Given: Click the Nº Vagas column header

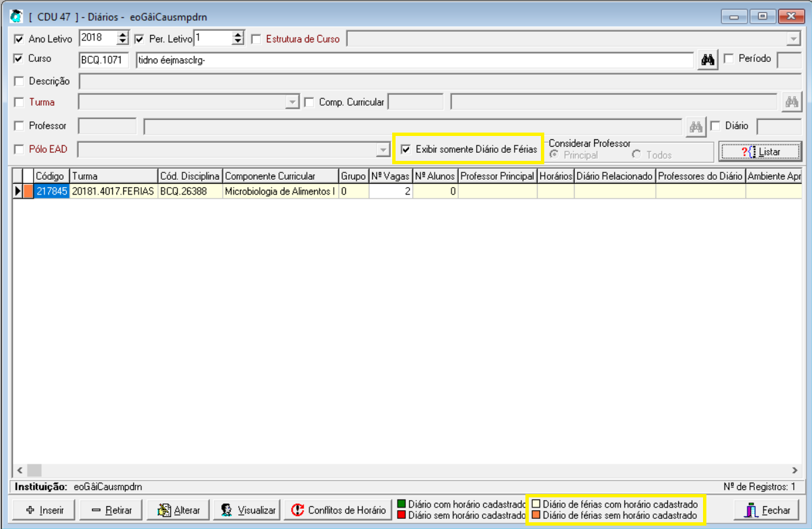Looking at the screenshot, I should [390, 176].
